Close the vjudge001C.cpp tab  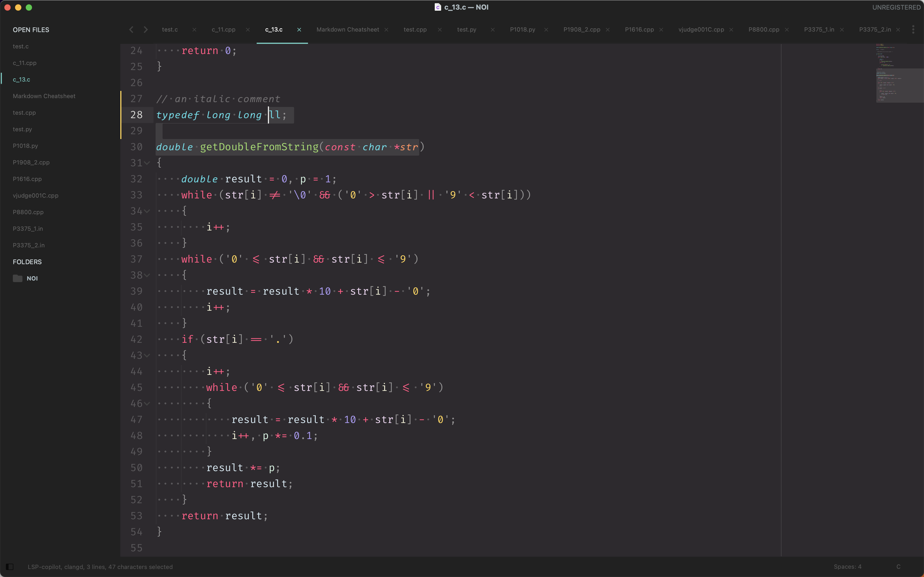[731, 30]
